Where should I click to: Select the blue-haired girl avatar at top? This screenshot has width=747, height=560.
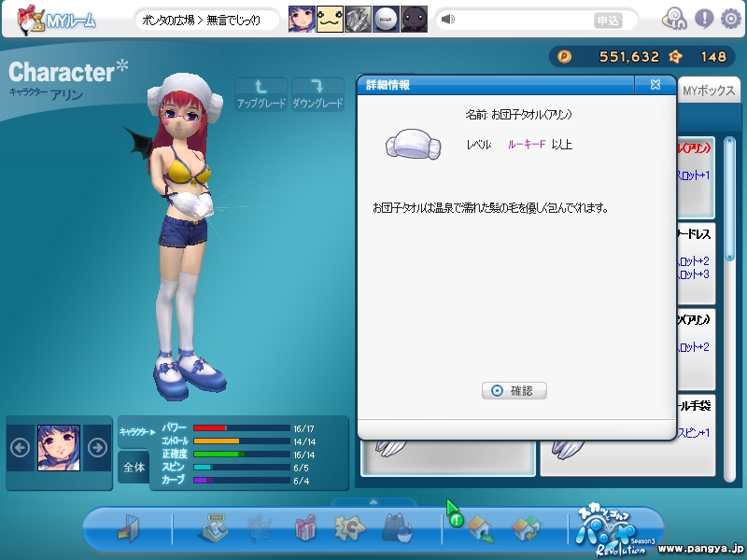click(302, 20)
